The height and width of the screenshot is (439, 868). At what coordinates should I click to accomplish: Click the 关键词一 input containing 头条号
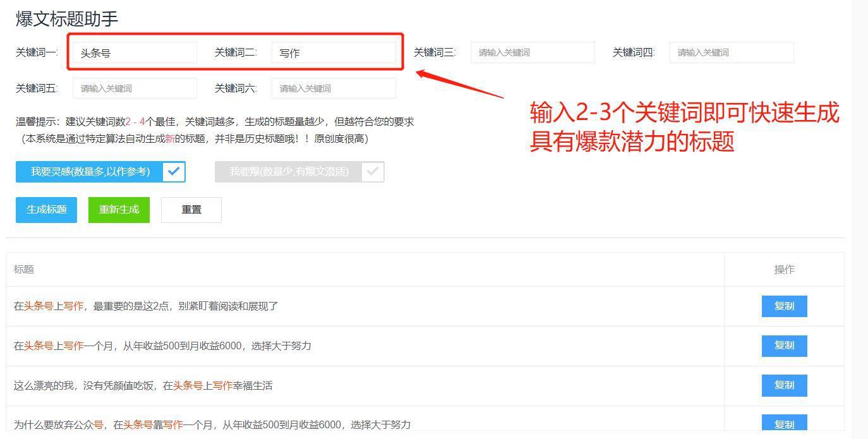tap(135, 53)
